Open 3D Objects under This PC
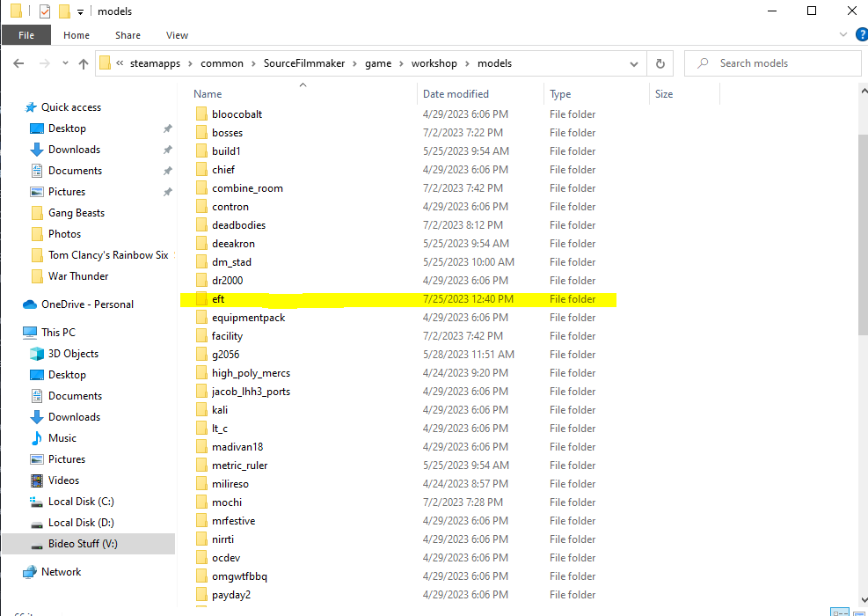Screen dimensions: 868x616 tap(73, 354)
